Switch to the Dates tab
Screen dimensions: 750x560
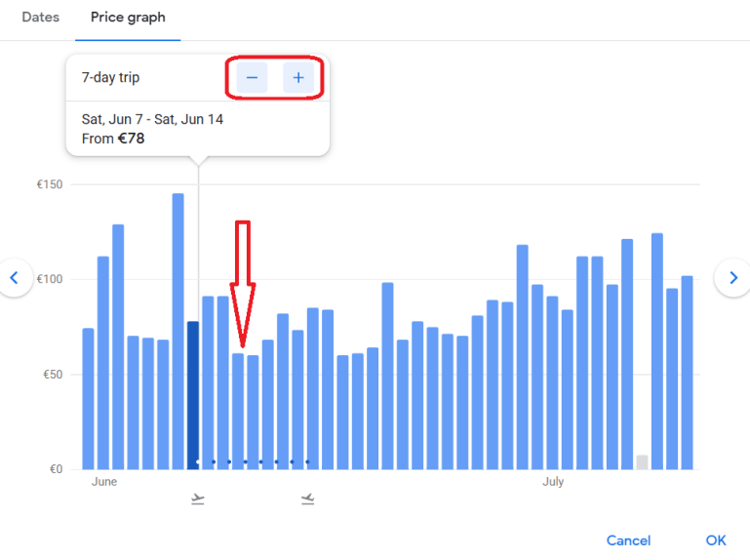click(x=40, y=18)
